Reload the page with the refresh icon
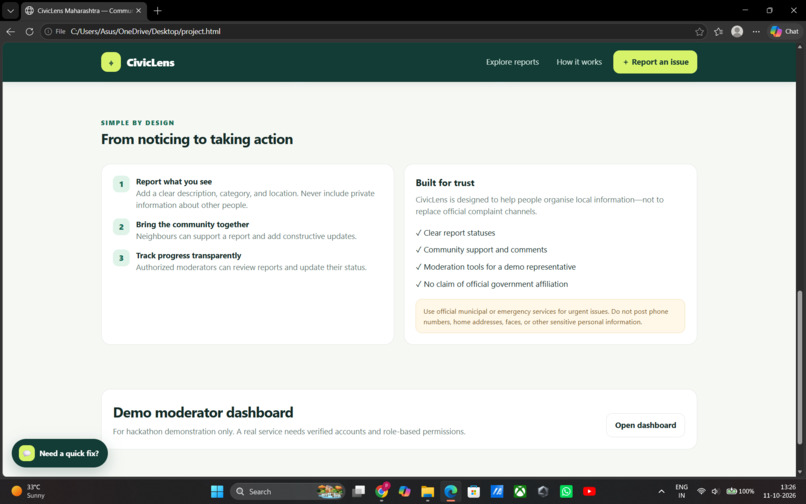This screenshot has width=806, height=504. (29, 31)
